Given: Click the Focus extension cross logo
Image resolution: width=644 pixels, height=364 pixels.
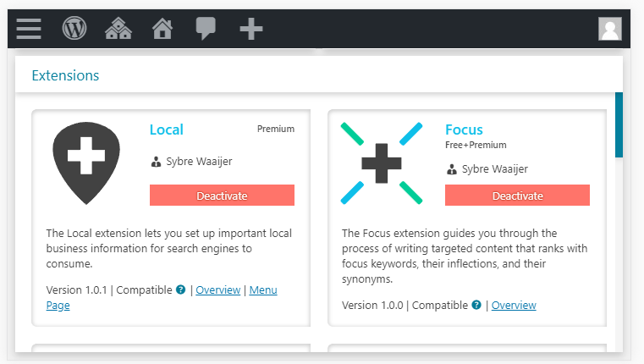Looking at the screenshot, I should 382,163.
